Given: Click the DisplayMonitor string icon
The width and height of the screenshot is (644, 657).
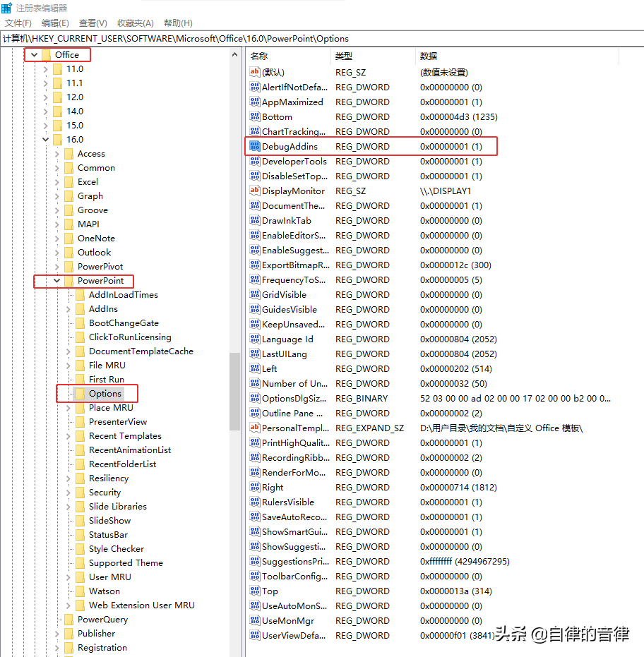Looking at the screenshot, I should tap(254, 191).
